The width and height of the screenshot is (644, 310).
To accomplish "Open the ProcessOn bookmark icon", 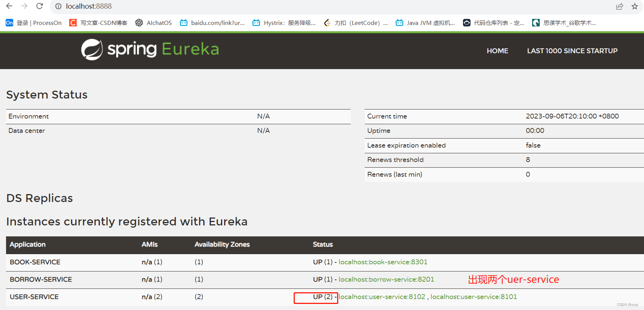I will (x=9, y=23).
